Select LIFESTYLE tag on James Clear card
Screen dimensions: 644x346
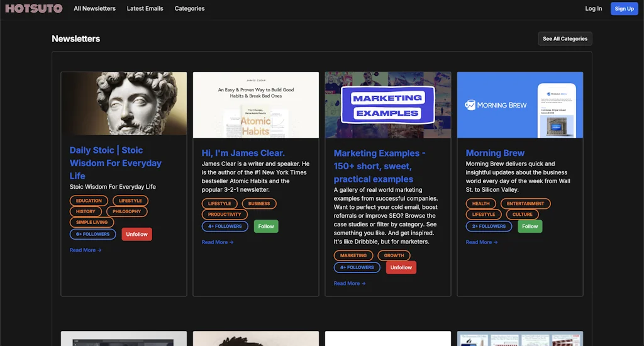(219, 203)
